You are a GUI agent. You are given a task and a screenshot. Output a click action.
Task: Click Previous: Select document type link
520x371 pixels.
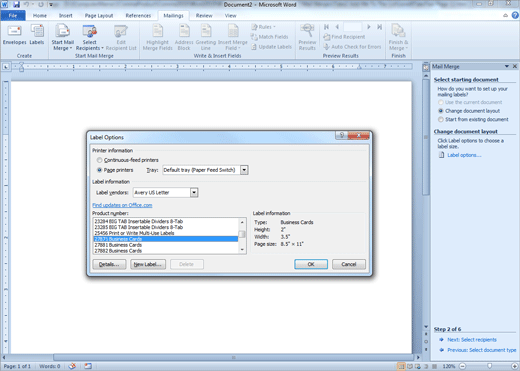pyautogui.click(x=482, y=350)
